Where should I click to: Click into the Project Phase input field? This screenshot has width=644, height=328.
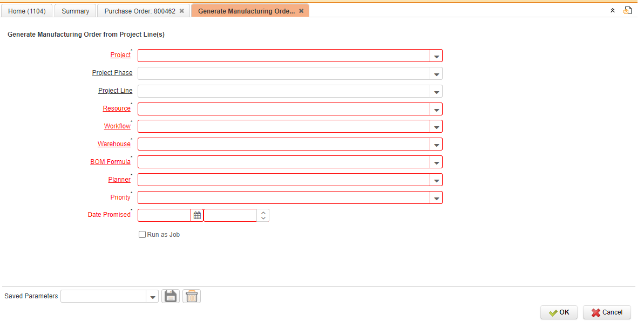coord(284,74)
